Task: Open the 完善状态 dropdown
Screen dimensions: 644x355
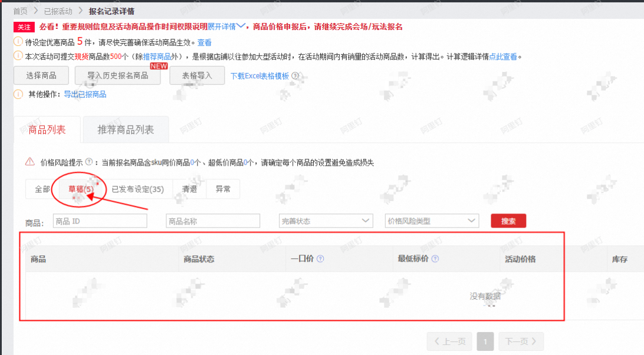Action: (x=326, y=221)
